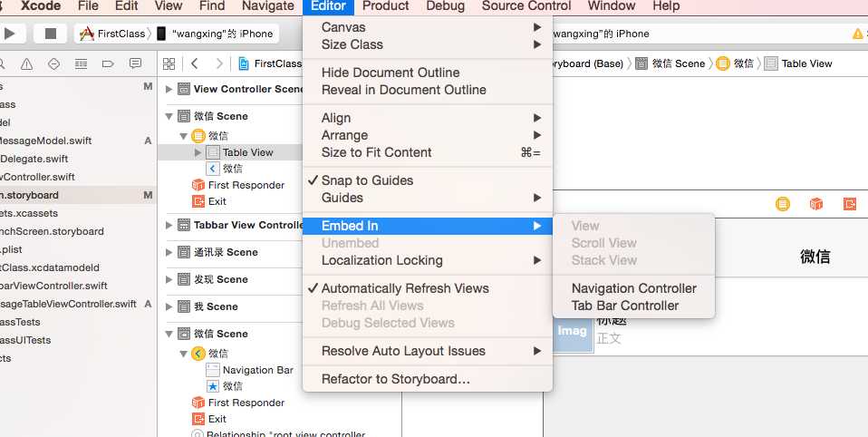
Task: Toggle Automatically Refresh Views
Action: click(428, 288)
